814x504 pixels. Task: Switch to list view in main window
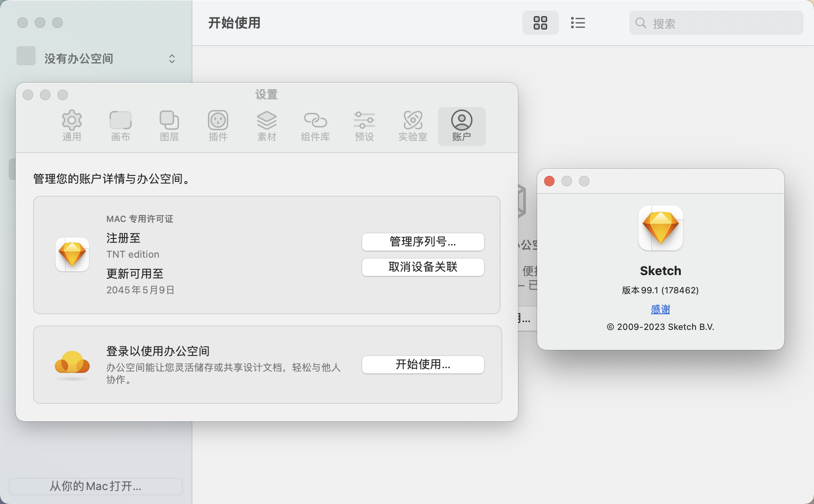[578, 23]
